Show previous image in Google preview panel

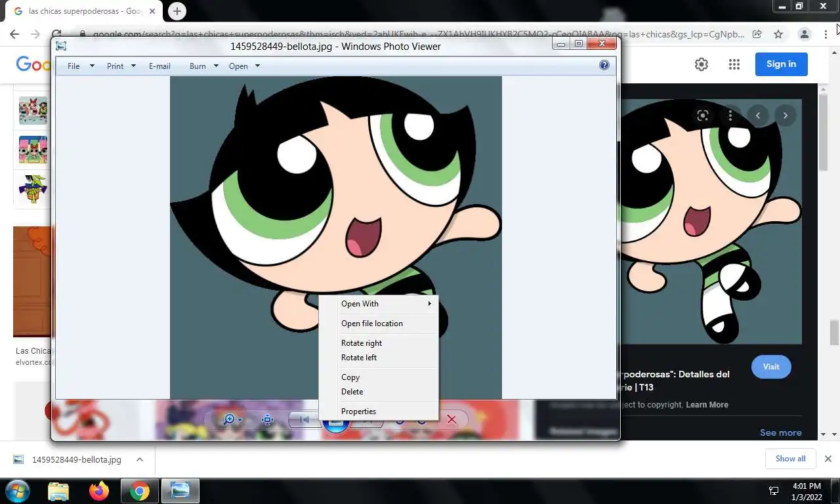758,115
